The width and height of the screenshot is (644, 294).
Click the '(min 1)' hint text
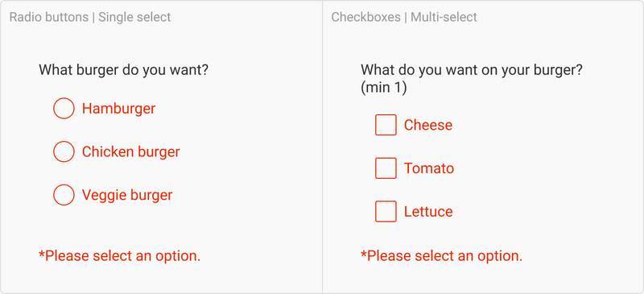tap(384, 88)
